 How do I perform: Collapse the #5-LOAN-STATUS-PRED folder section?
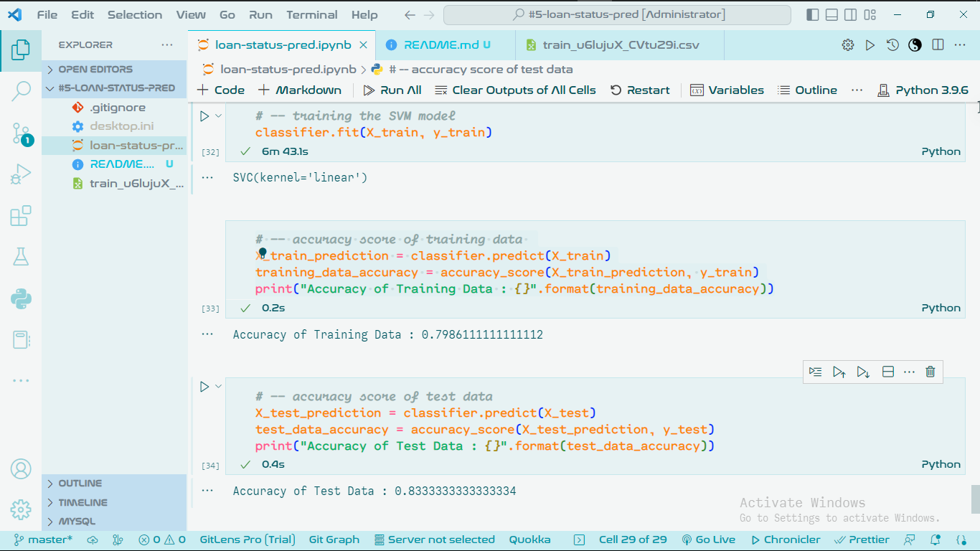point(114,88)
